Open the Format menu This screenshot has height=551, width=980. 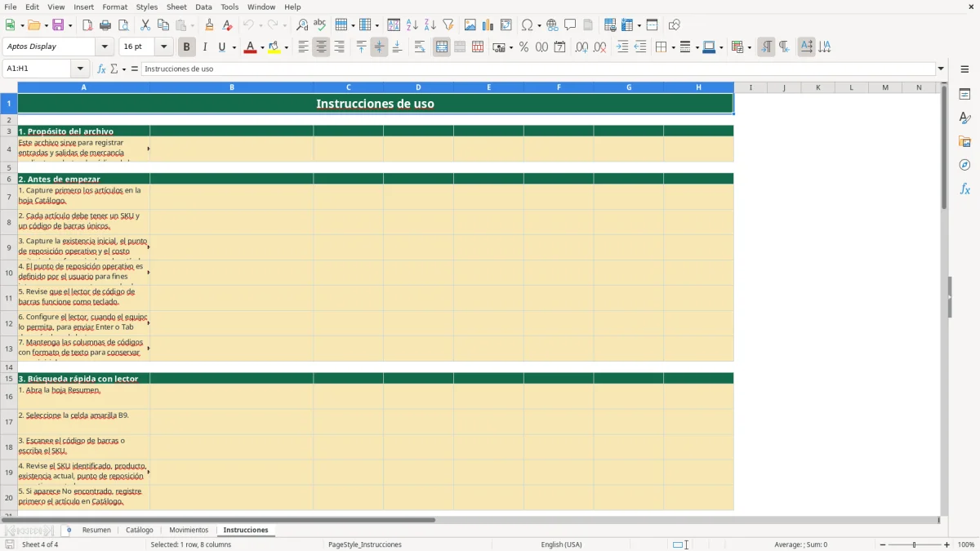point(114,7)
